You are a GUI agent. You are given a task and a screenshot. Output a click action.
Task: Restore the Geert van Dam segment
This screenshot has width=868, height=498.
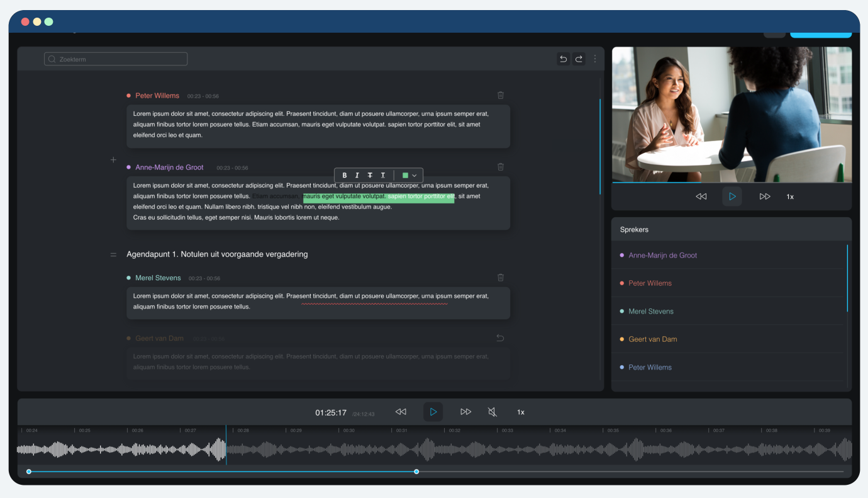[x=500, y=338]
